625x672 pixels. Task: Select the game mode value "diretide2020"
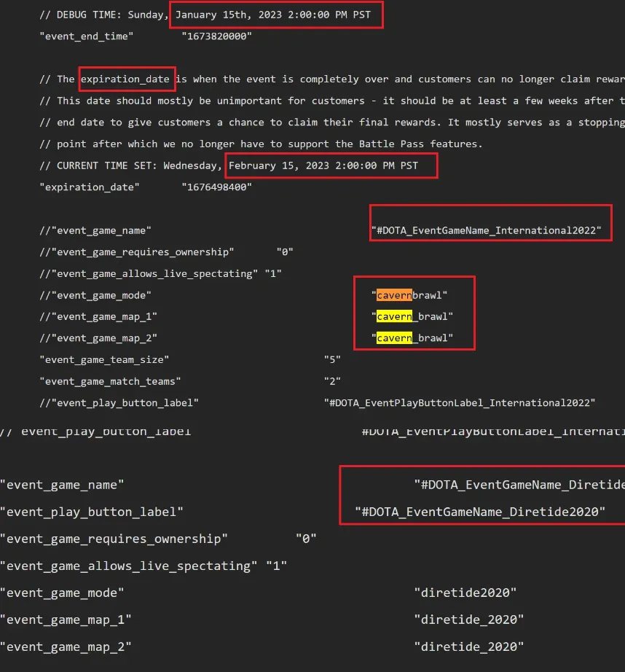465,593
